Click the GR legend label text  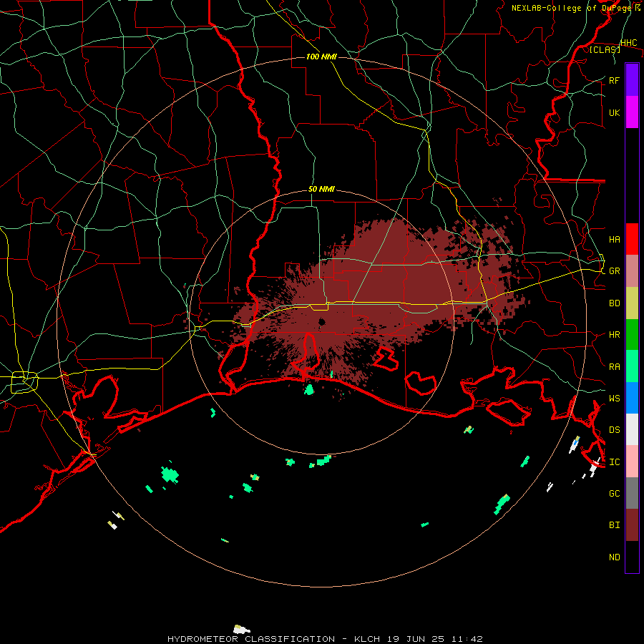(614, 271)
